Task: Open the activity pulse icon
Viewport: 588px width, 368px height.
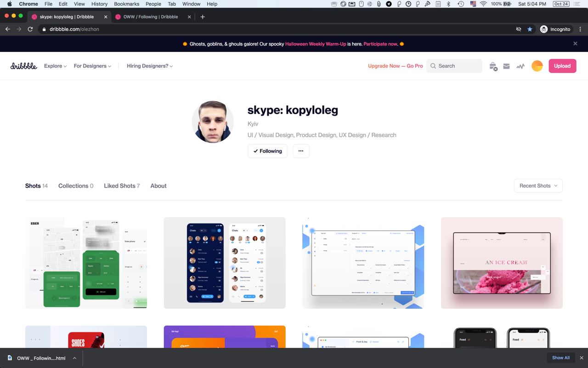Action: 520,66
